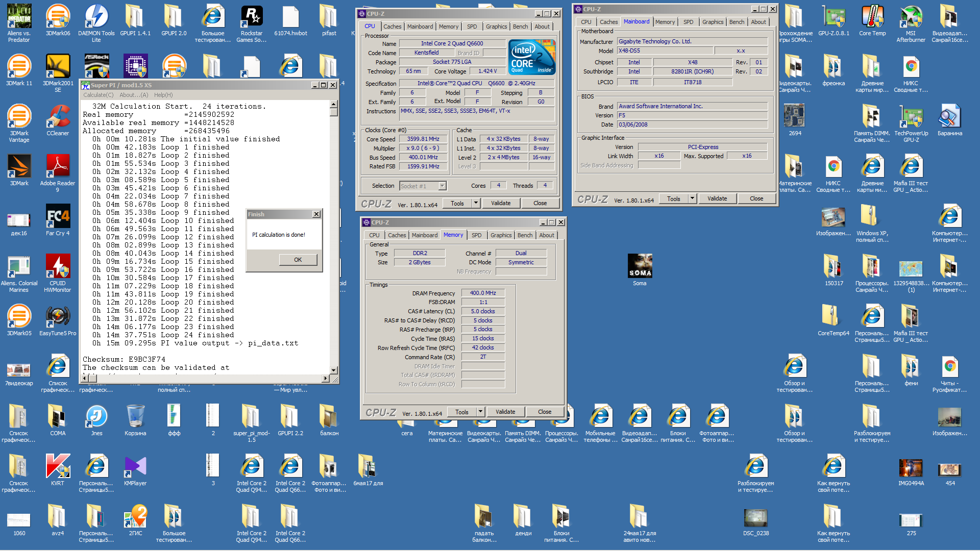Viewport: 980px width, 551px height.
Task: Open the DSC_0238 image thumbnail
Action: 756,518
